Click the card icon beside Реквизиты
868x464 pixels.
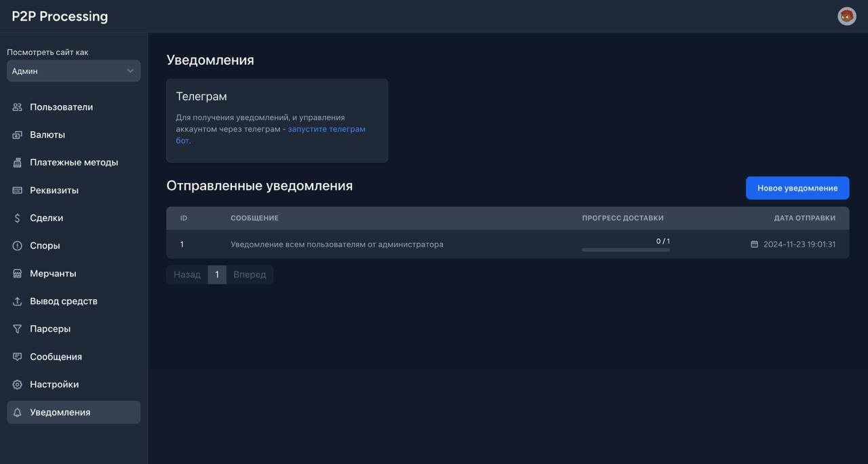[18, 191]
